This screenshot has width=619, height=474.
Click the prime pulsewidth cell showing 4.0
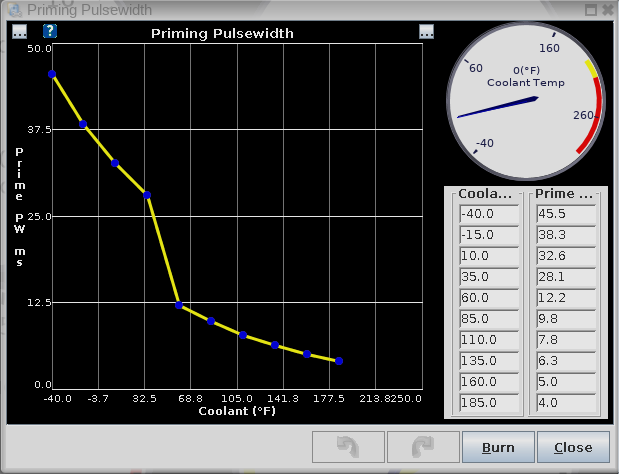click(x=565, y=403)
